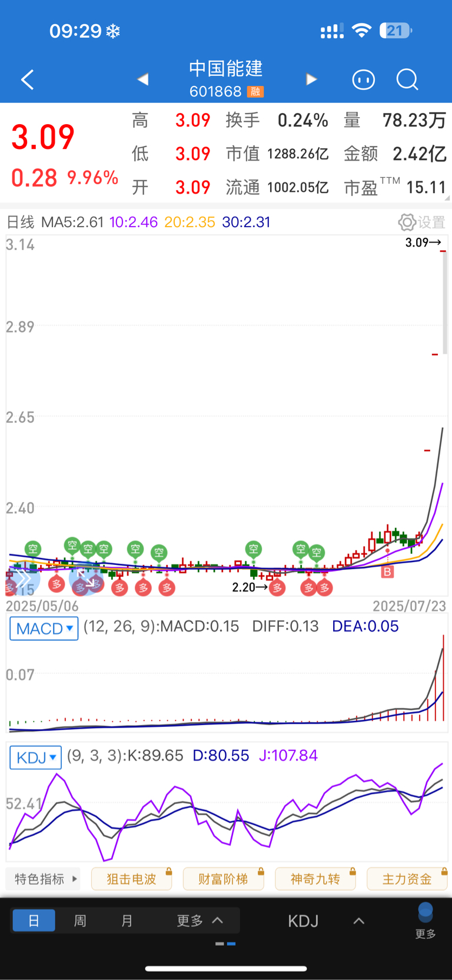452x980 pixels.
Task: Open MACD indicator dropdown
Action: pyautogui.click(x=44, y=629)
